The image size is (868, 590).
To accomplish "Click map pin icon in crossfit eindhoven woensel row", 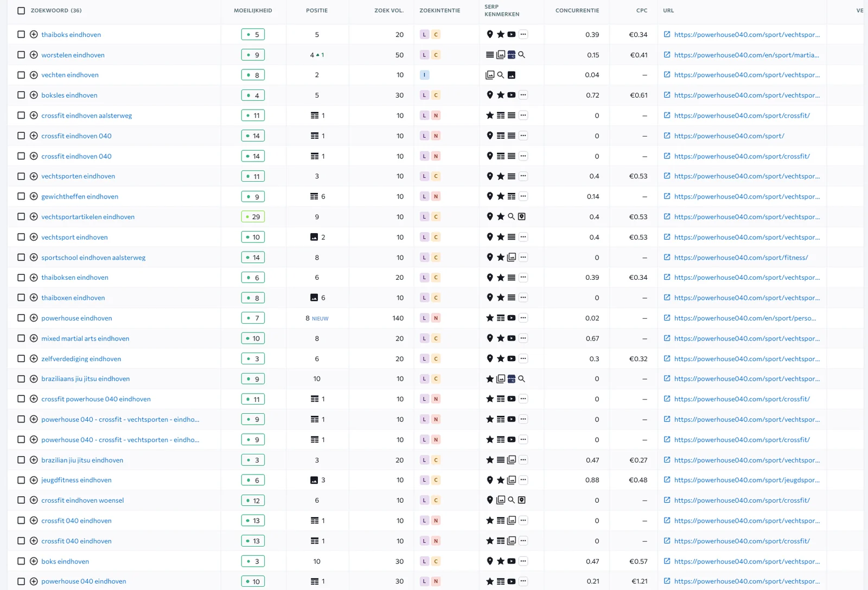I will (x=490, y=500).
